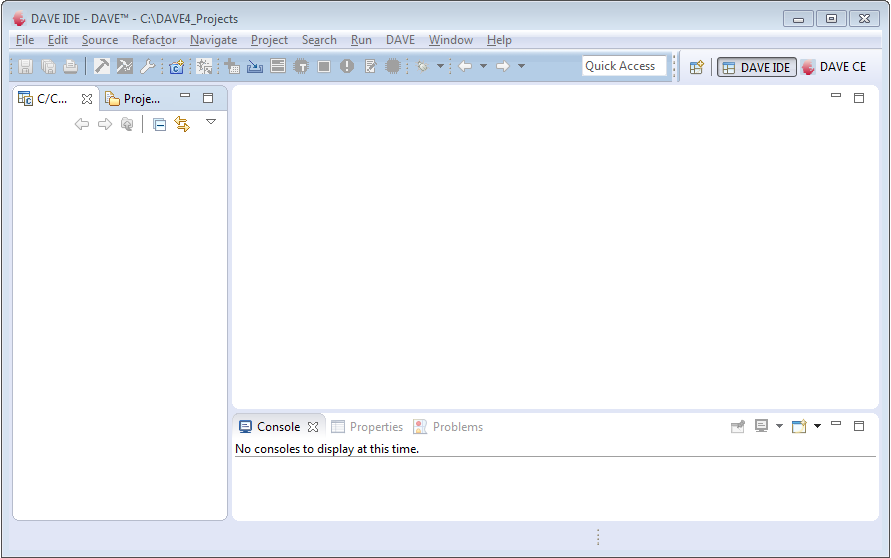Minimize the Console panel
The height and width of the screenshot is (558, 891).
click(x=836, y=423)
